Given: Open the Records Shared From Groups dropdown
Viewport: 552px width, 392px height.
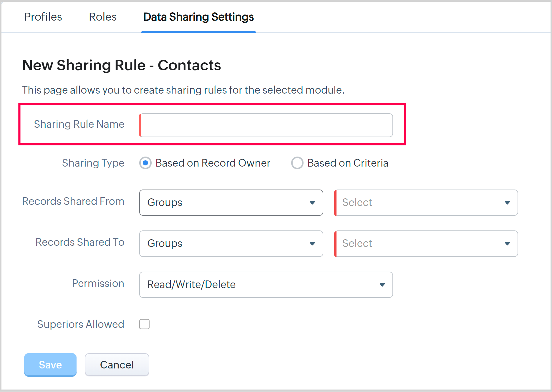Looking at the screenshot, I should coord(231,202).
